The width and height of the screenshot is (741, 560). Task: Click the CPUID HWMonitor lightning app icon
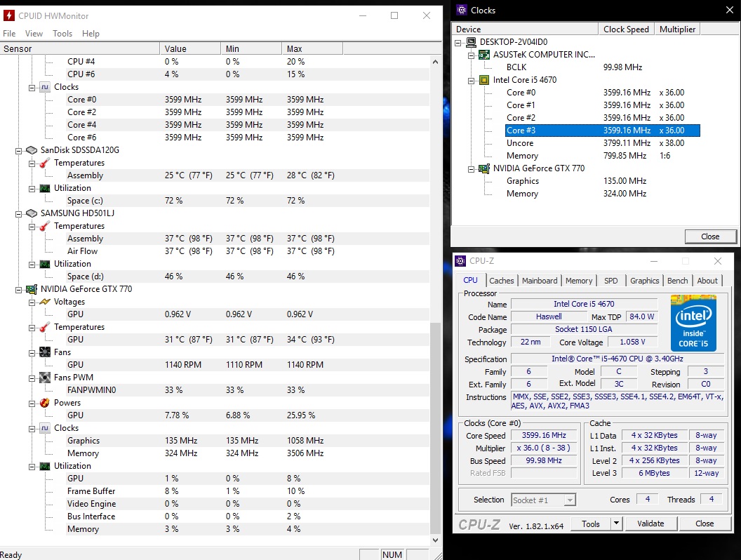pos(8,15)
